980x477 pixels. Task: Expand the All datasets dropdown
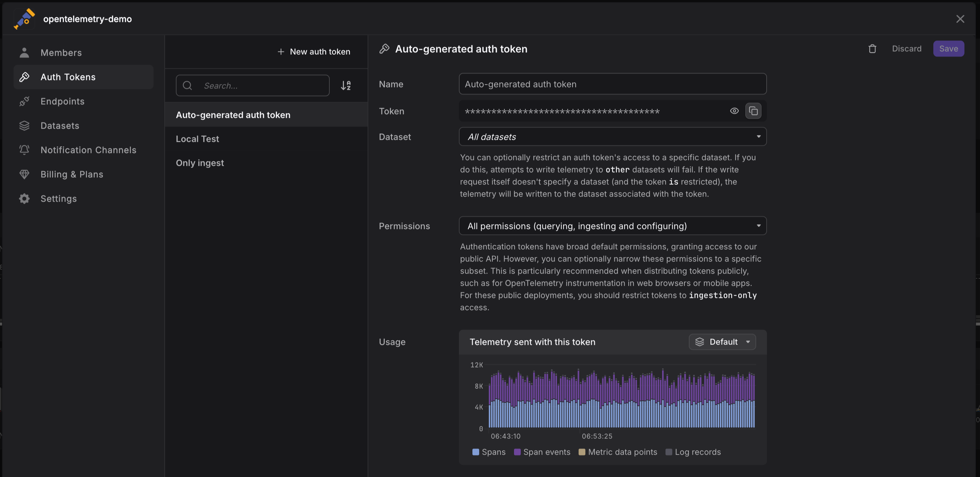click(x=612, y=137)
